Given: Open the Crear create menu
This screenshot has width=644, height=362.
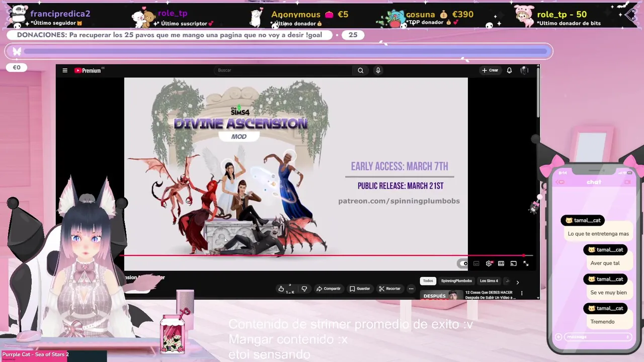Looking at the screenshot, I should pos(490,70).
